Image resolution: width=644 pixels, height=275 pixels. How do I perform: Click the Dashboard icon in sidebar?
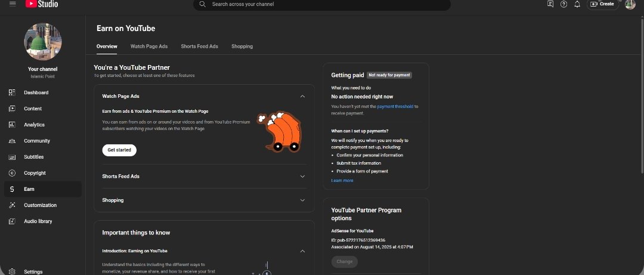coord(12,92)
